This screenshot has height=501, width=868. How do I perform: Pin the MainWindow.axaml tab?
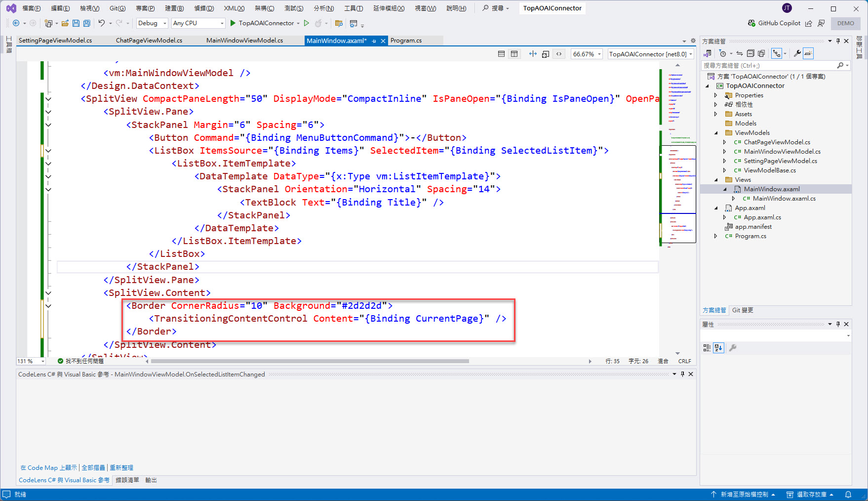(374, 41)
